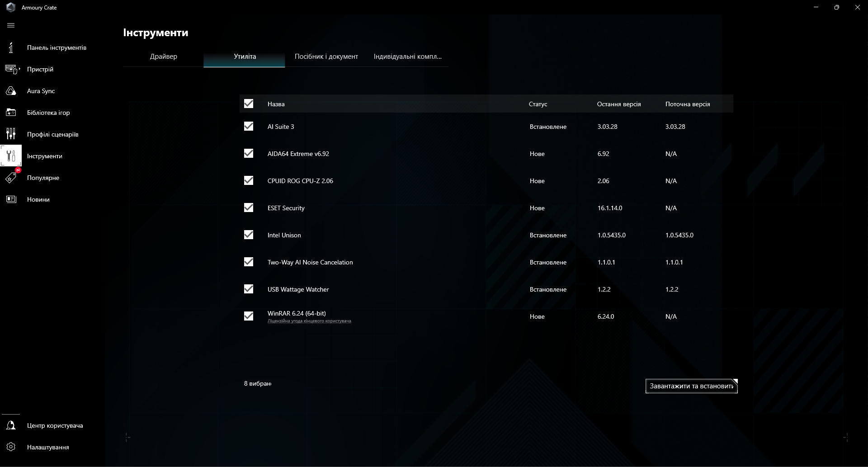
Task: Open the Посібник і документ tab
Action: [326, 57]
